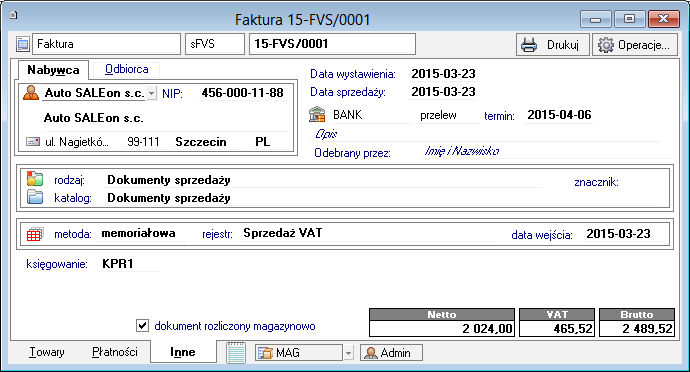Image resolution: width=690 pixels, height=372 pixels.
Task: Click the Data sprzedaży date 2015-03-23
Action: 443,92
